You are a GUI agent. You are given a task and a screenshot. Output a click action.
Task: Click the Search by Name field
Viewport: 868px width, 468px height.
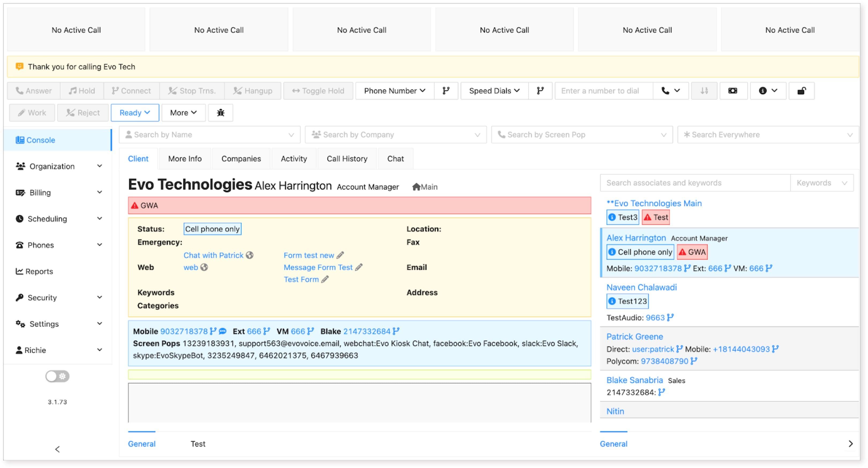[x=209, y=135]
